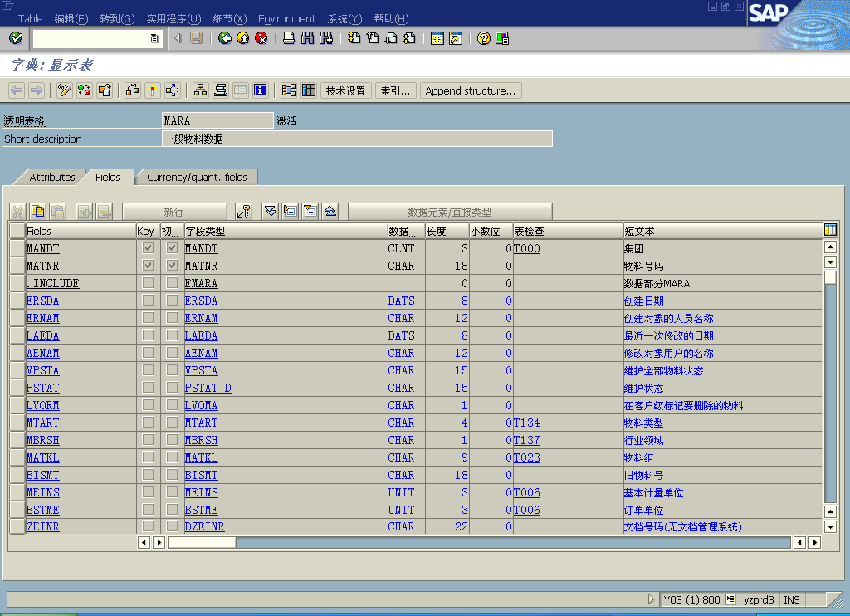Click the Active/Inactive switch icon
The image size is (850, 616).
[x=85, y=90]
